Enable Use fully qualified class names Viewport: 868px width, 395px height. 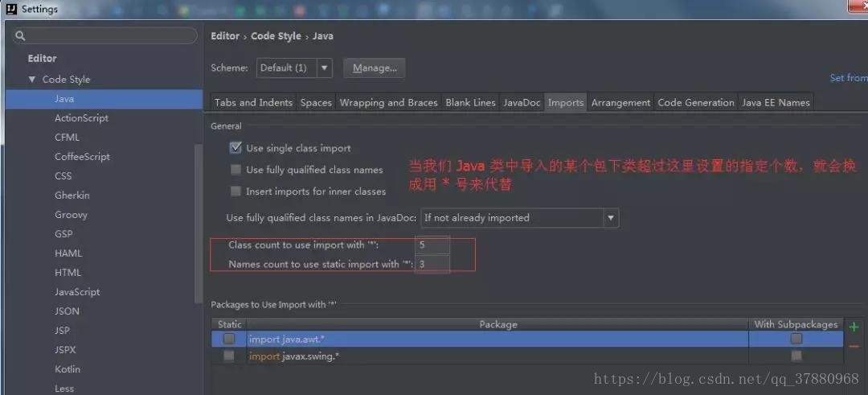pos(235,170)
